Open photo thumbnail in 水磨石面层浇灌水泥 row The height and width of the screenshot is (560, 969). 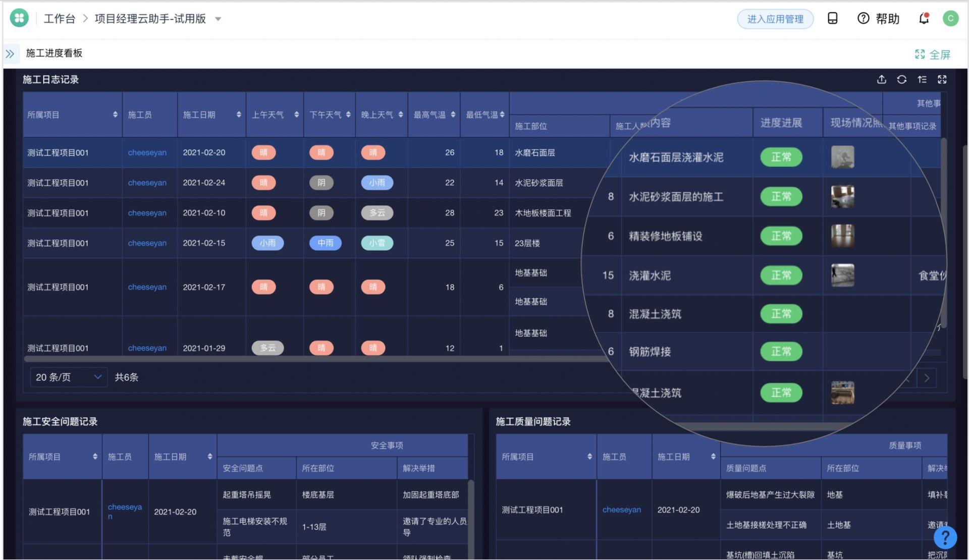click(x=842, y=157)
